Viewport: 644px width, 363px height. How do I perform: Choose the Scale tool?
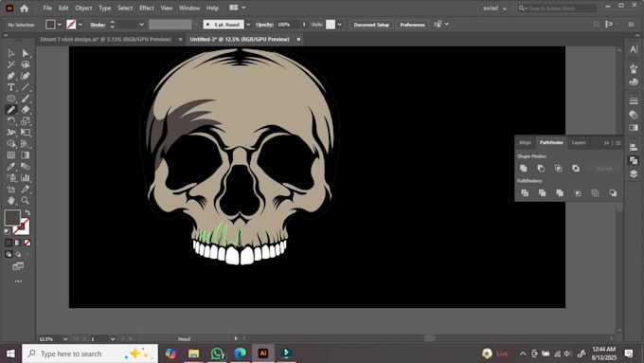click(x=26, y=121)
